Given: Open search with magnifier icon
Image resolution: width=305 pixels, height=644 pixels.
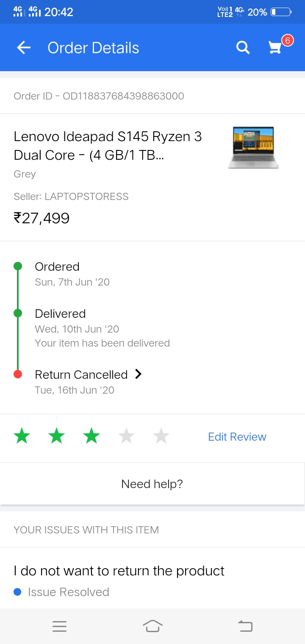Looking at the screenshot, I should [243, 48].
